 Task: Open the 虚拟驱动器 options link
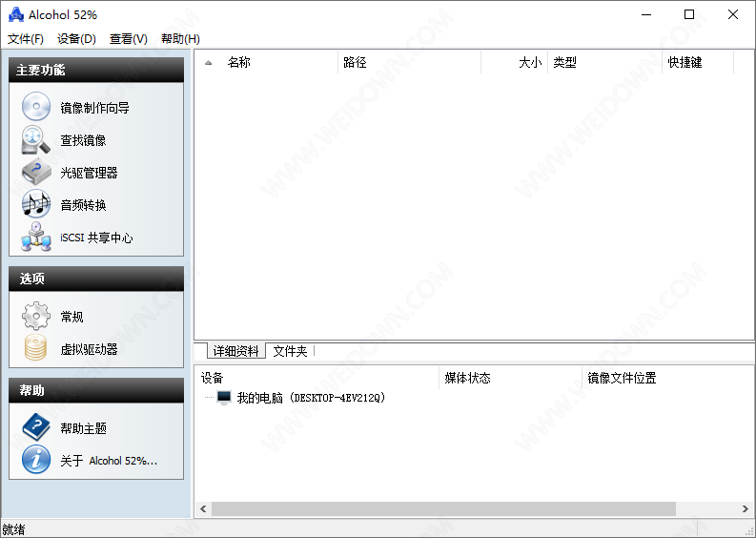(89, 349)
